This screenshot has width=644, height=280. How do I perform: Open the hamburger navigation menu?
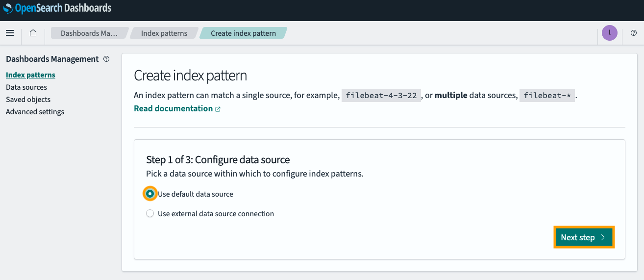click(10, 33)
